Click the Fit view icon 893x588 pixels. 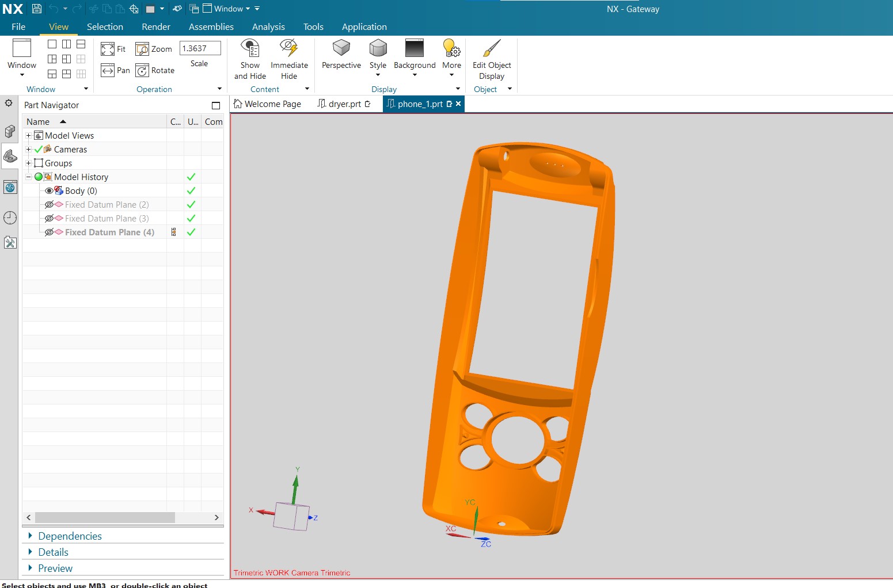(108, 49)
